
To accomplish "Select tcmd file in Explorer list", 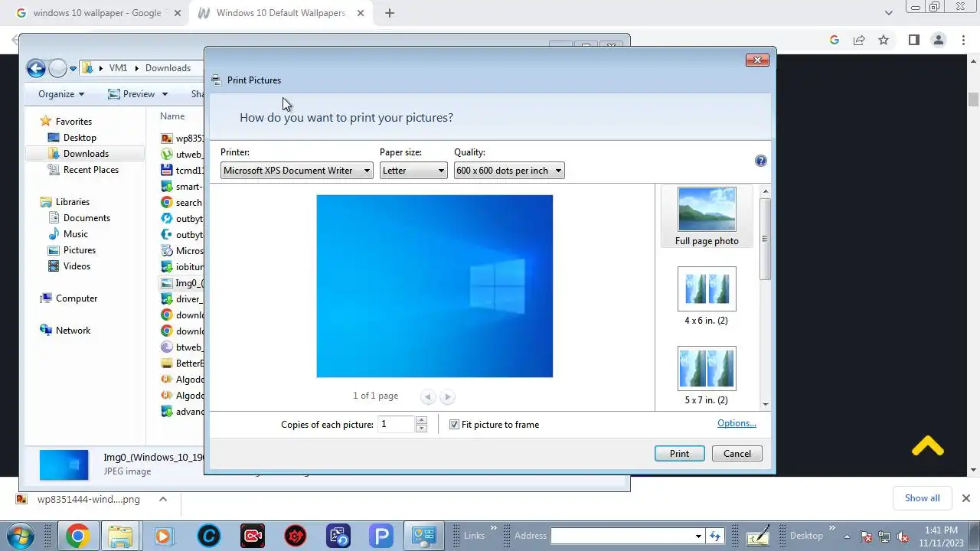I will [x=181, y=171].
